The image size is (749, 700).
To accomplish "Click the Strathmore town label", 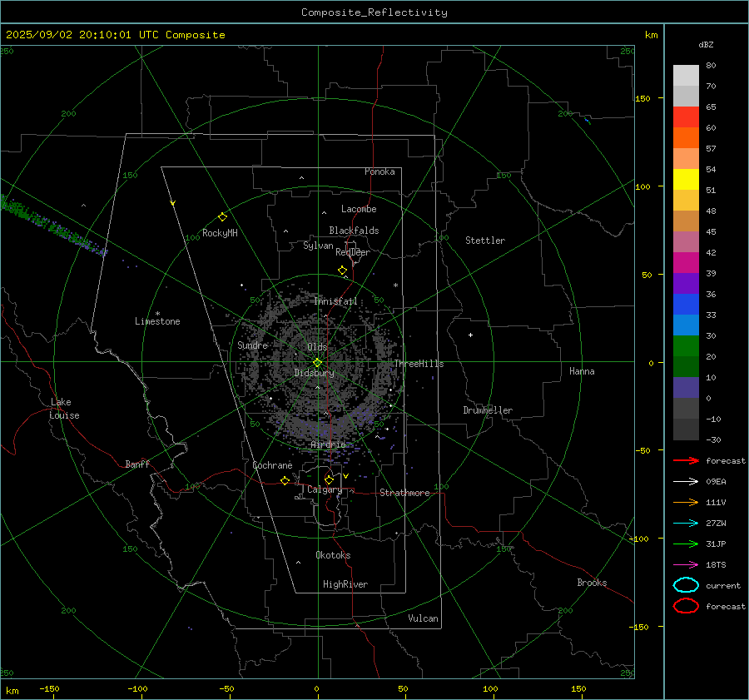I will point(404,493).
